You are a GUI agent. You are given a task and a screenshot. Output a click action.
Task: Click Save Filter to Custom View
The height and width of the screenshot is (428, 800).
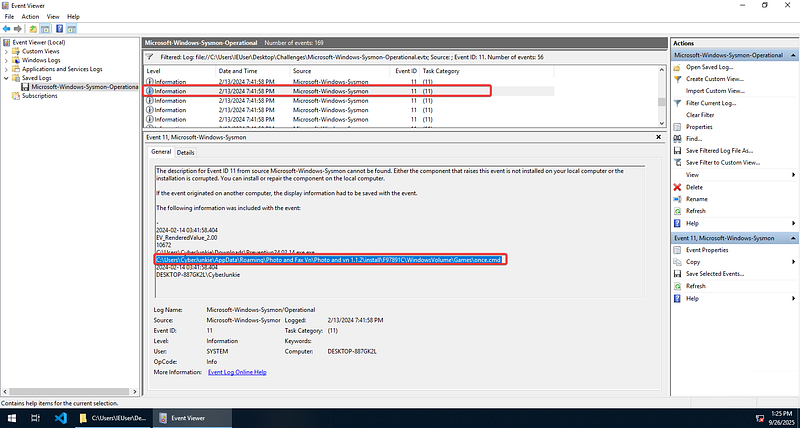(723, 163)
